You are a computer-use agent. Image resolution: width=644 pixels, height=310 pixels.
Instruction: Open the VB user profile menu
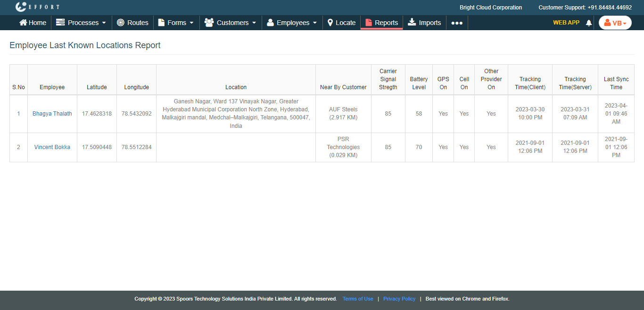click(x=615, y=23)
